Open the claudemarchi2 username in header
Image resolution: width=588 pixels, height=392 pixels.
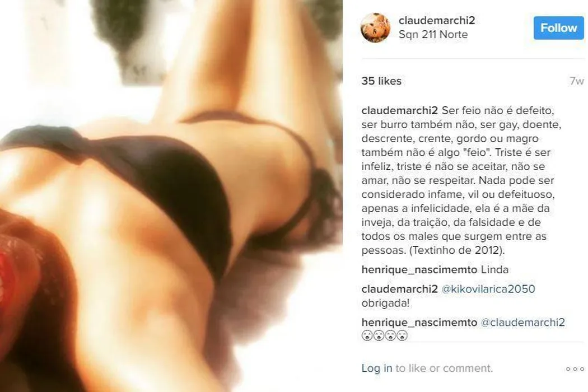click(x=437, y=20)
